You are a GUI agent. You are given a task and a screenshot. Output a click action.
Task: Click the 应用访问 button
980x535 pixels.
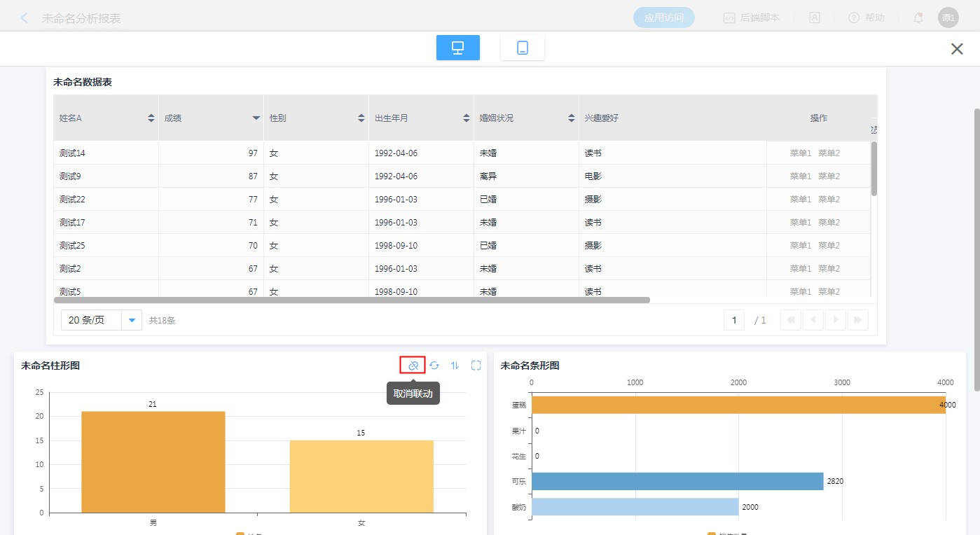(x=663, y=18)
